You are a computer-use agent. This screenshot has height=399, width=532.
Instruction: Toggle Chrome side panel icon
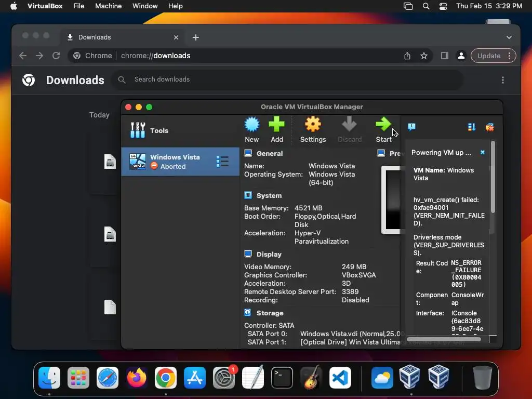pyautogui.click(x=445, y=56)
